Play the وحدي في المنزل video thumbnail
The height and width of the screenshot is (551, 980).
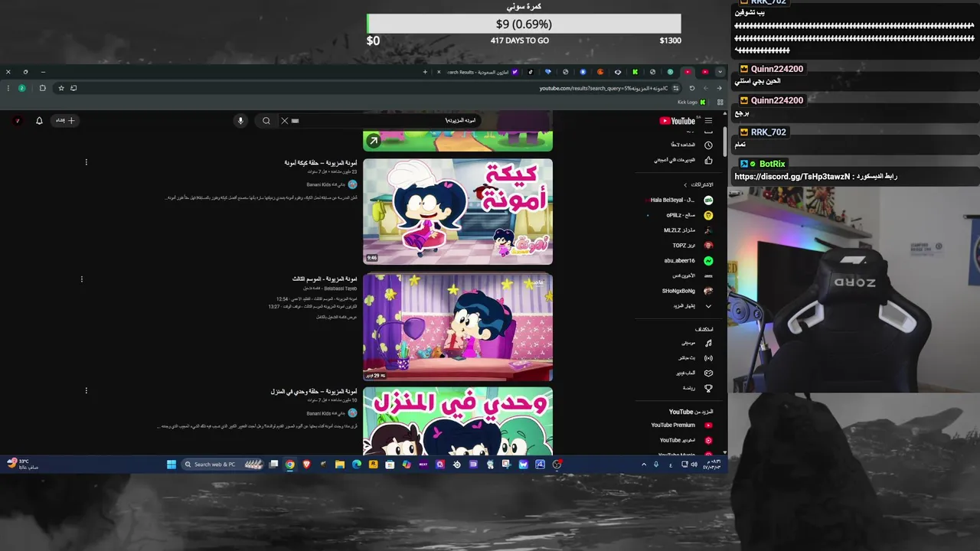coord(458,421)
